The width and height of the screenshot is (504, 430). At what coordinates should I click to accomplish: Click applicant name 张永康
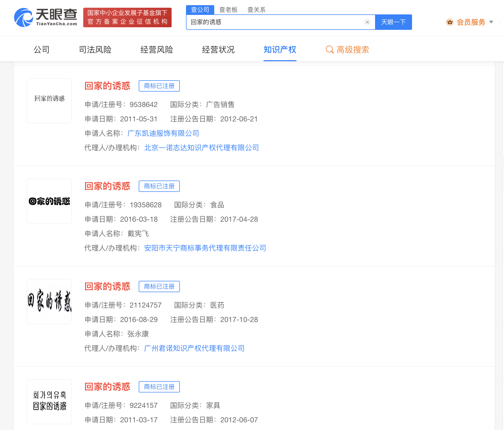tap(138, 334)
